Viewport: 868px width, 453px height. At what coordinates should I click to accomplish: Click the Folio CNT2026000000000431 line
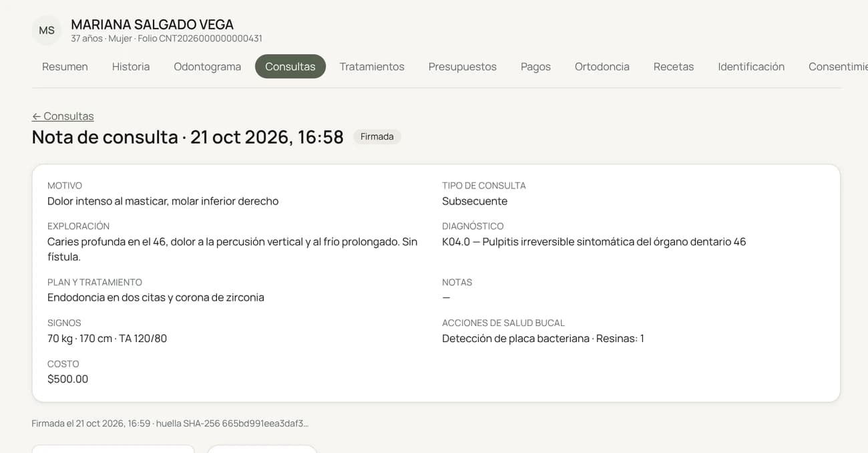tap(166, 39)
